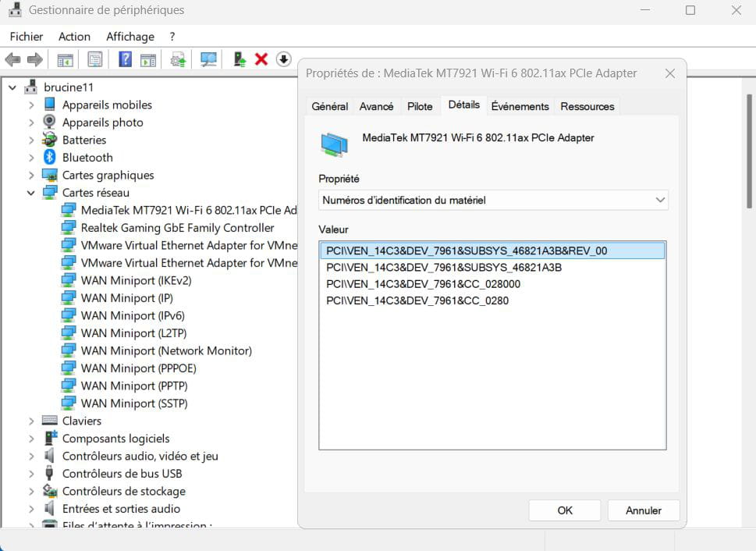756x551 pixels.
Task: Expand the Contrôleurs de bus USB category
Action: (31, 473)
